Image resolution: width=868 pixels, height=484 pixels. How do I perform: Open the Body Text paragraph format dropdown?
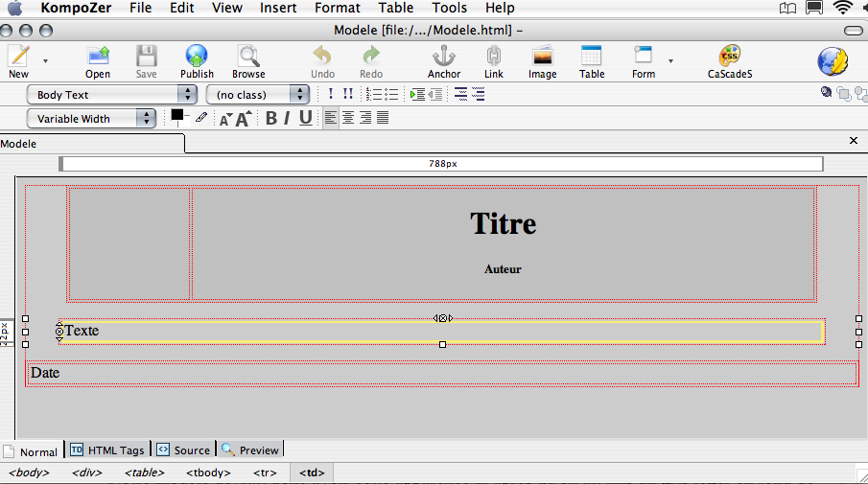[112, 95]
